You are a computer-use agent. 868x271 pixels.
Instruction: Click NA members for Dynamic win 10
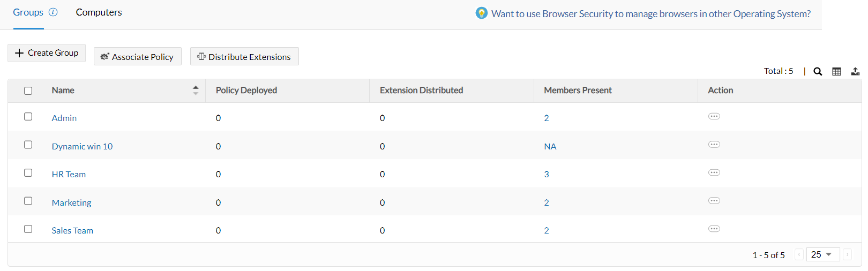tap(550, 146)
